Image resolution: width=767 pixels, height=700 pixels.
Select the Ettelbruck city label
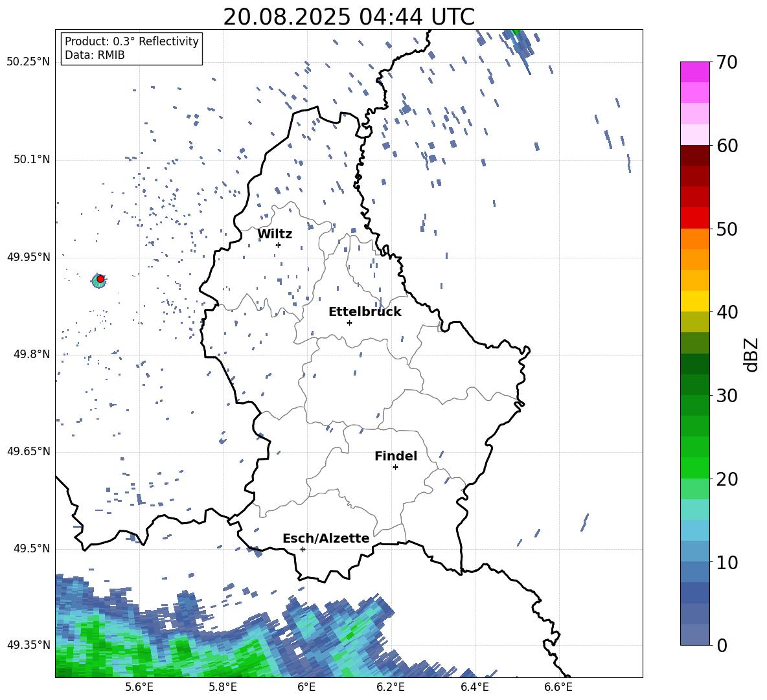pos(365,312)
